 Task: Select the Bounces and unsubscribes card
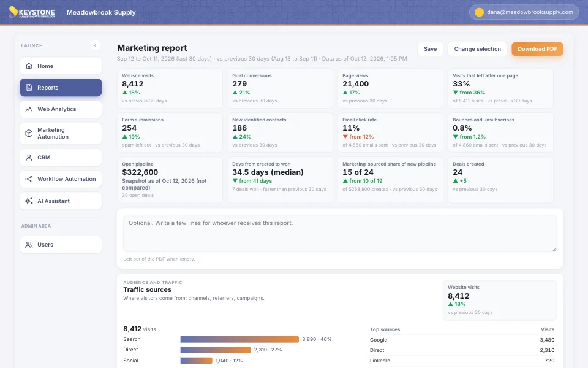click(x=500, y=132)
